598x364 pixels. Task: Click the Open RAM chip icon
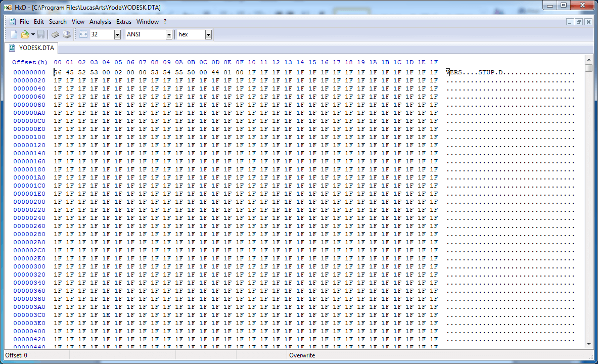click(x=56, y=34)
